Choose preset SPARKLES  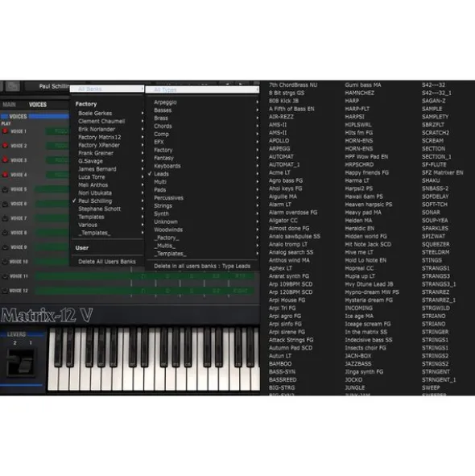point(435,228)
